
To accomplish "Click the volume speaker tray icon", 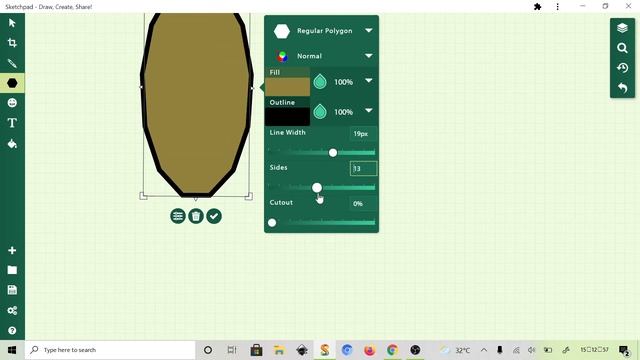I will pyautogui.click(x=531, y=350).
